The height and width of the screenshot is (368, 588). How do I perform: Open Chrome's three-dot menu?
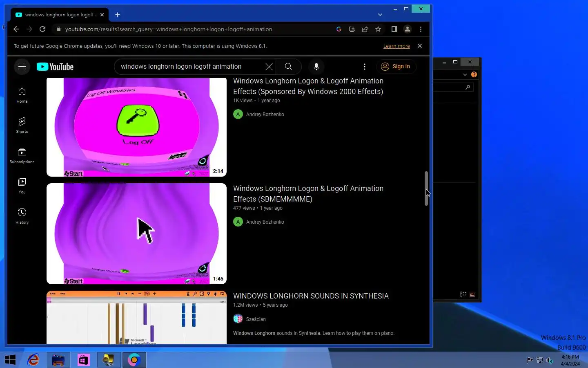(x=421, y=29)
